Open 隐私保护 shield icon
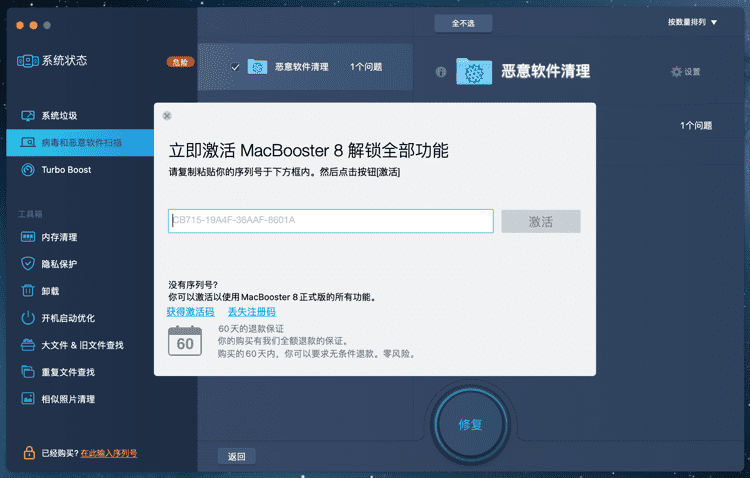This screenshot has width=750, height=478. coord(28,264)
